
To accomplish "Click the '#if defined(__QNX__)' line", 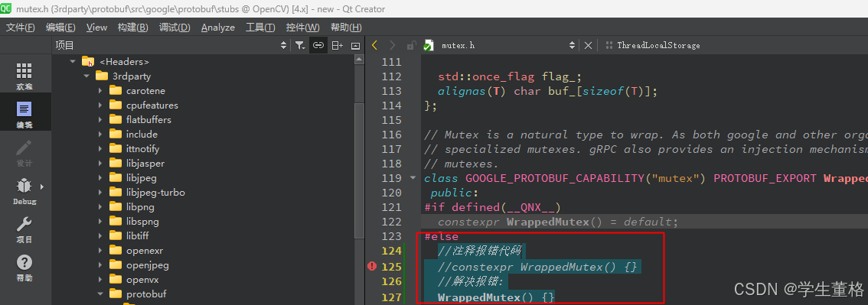I will point(493,207).
